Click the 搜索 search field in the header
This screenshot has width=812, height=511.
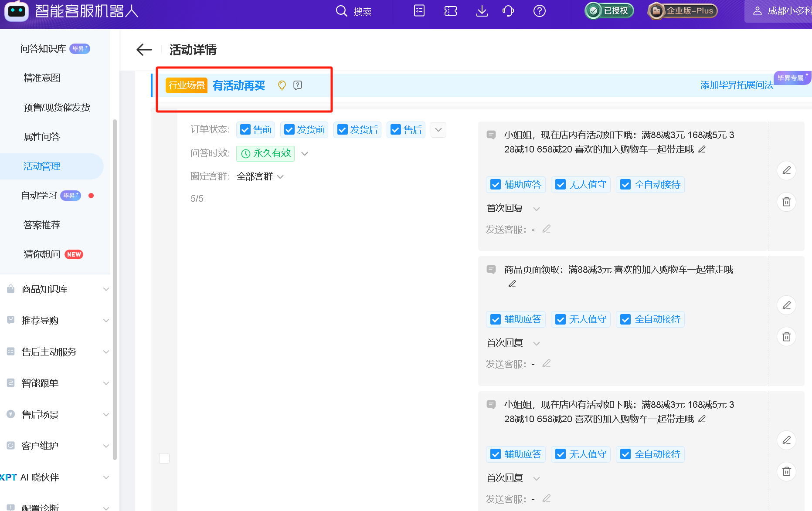(x=363, y=12)
